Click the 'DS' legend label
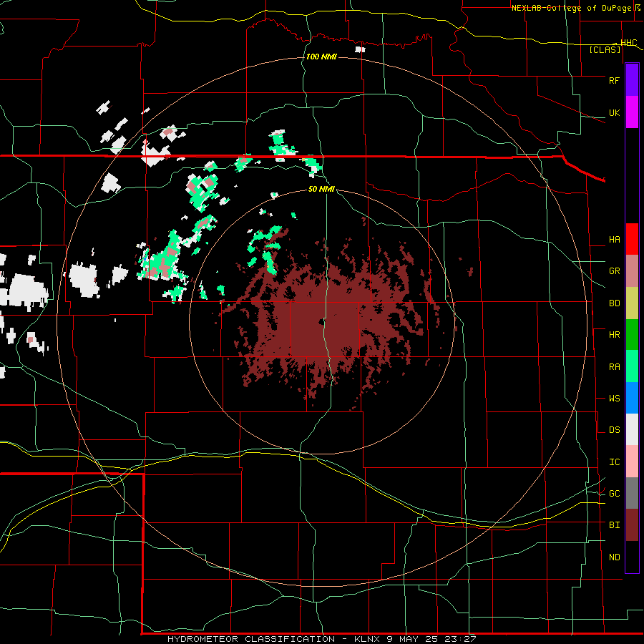Screen dimensions: 644x644 pyautogui.click(x=614, y=430)
